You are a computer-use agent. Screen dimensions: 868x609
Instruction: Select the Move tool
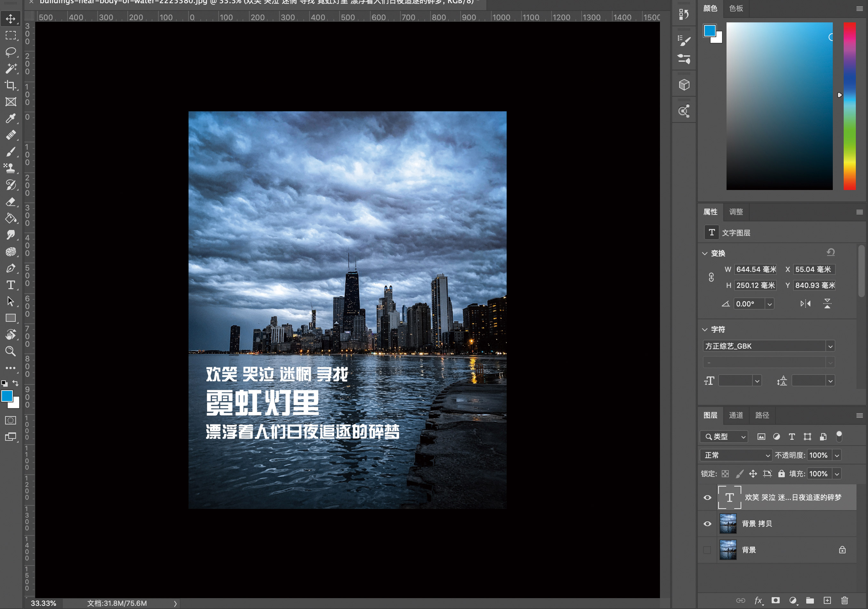pos(11,19)
